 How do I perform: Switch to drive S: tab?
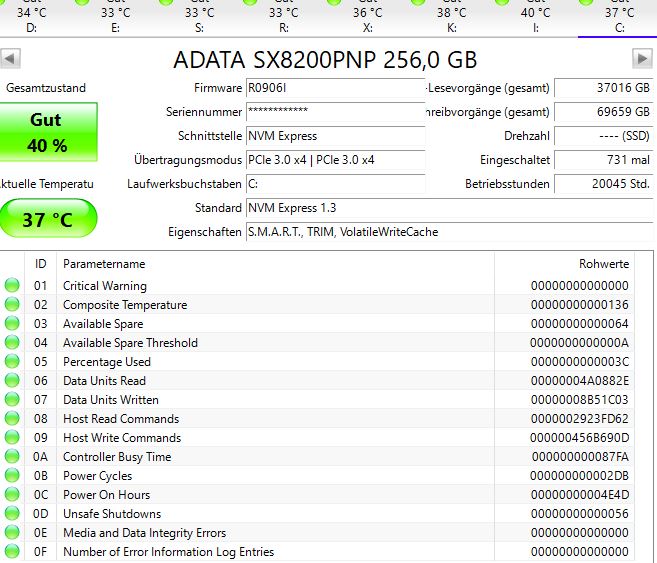pyautogui.click(x=199, y=17)
